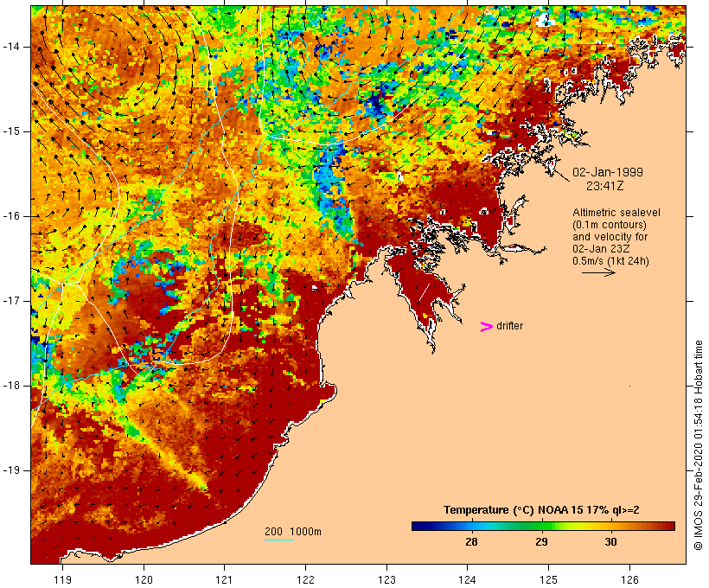Click the "Temperature (°C) NOAA 15 17% ql>=2" title

541,510
